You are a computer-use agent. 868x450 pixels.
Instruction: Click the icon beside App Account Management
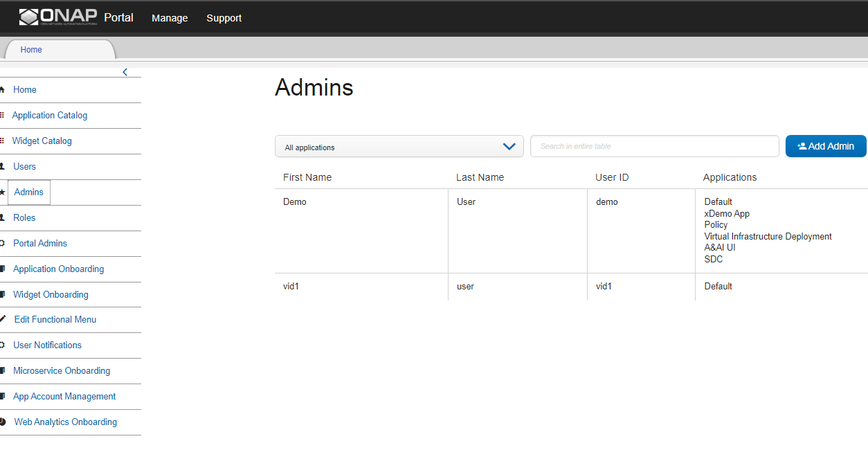click(2, 396)
